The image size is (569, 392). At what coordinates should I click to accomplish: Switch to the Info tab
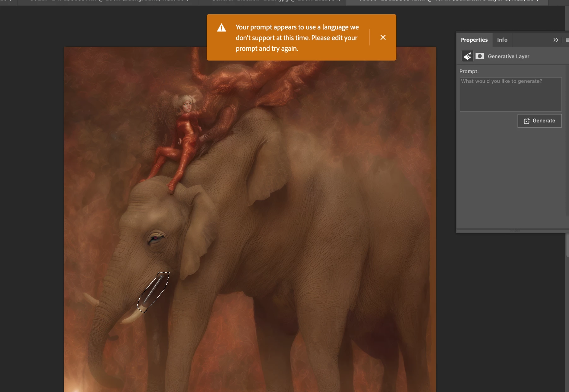pyautogui.click(x=502, y=40)
